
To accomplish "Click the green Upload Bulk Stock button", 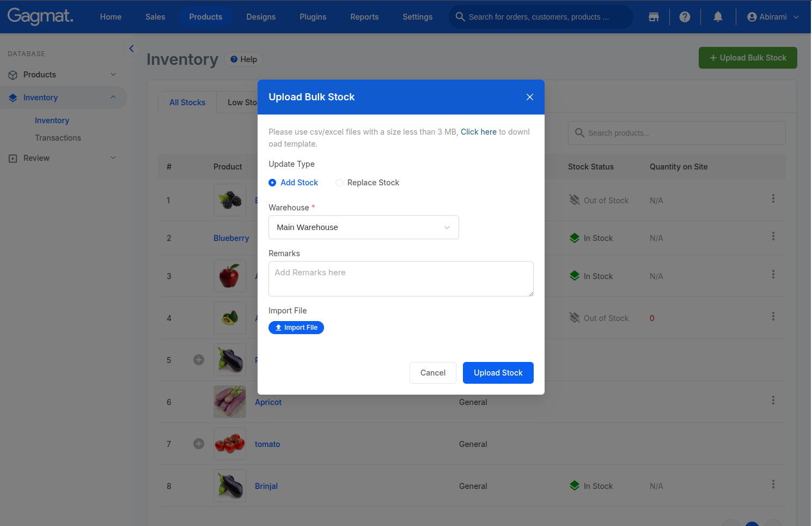I will click(748, 58).
